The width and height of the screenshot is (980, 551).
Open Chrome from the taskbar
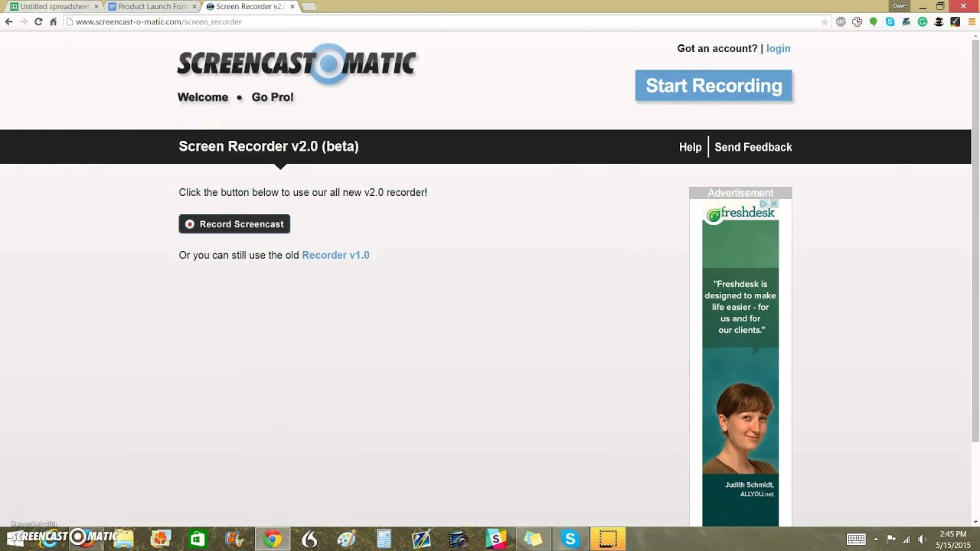pyautogui.click(x=272, y=540)
